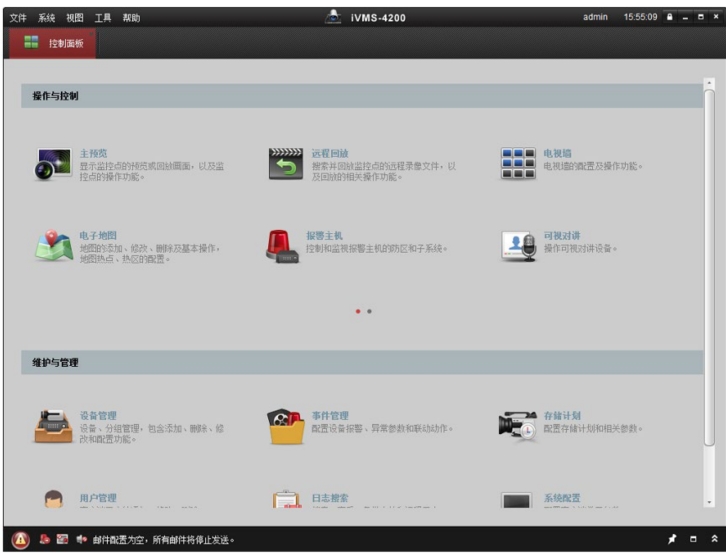Click the 配置设备报警 event description text
This screenshot has width=726, height=553.
coord(382,428)
